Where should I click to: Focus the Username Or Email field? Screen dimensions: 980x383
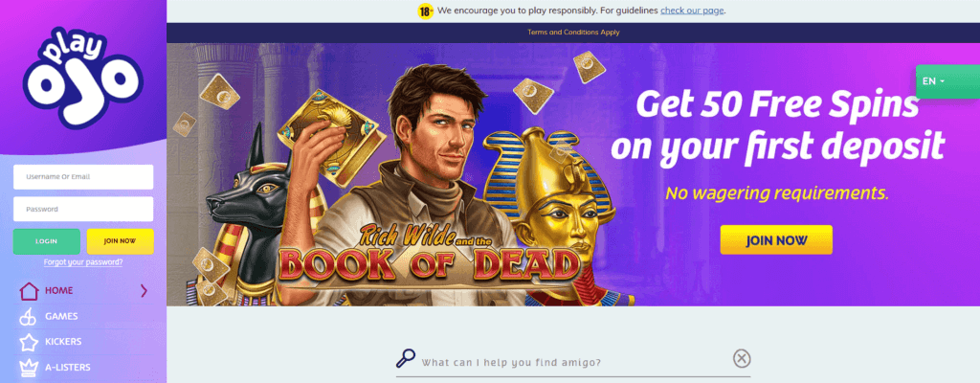pyautogui.click(x=83, y=177)
